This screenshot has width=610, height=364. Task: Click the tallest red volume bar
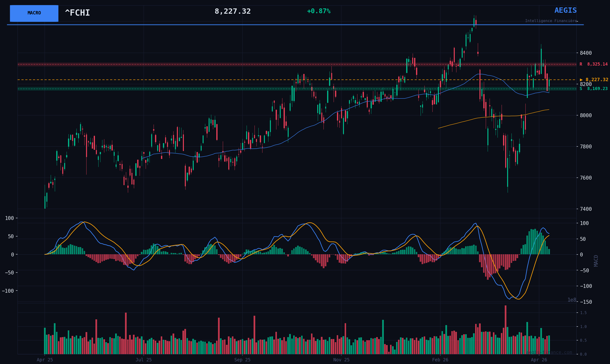pos(505,330)
